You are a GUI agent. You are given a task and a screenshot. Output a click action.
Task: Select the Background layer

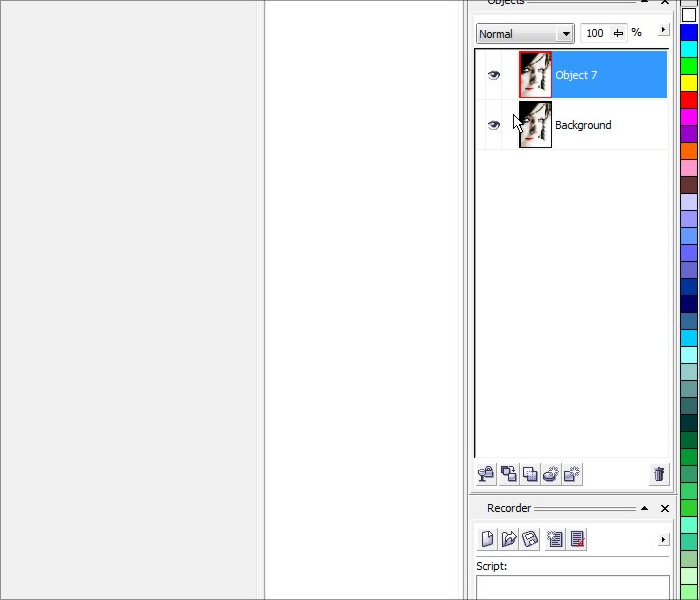[x=608, y=125]
